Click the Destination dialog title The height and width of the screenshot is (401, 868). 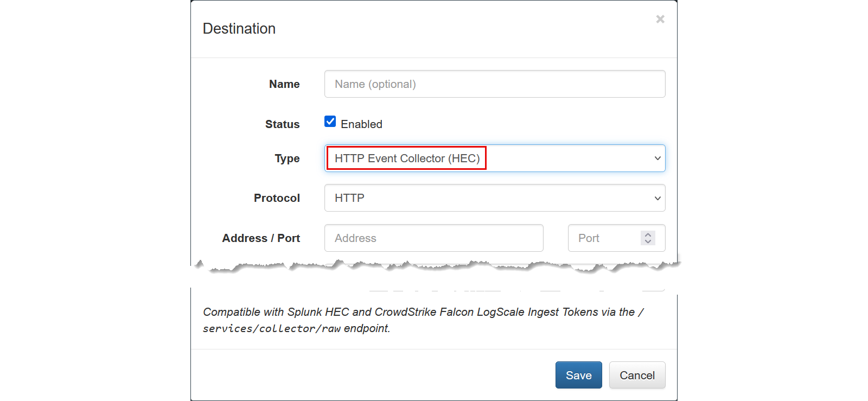click(x=239, y=29)
